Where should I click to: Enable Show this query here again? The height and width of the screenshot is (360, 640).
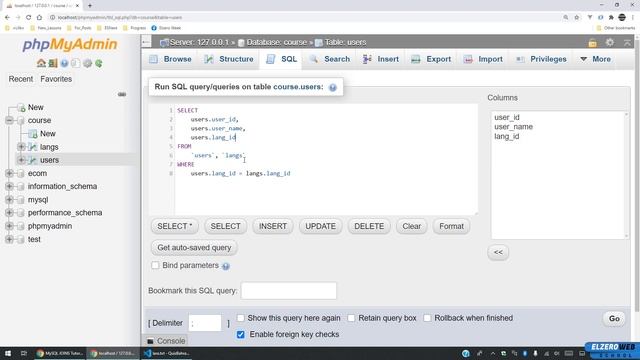(241, 318)
